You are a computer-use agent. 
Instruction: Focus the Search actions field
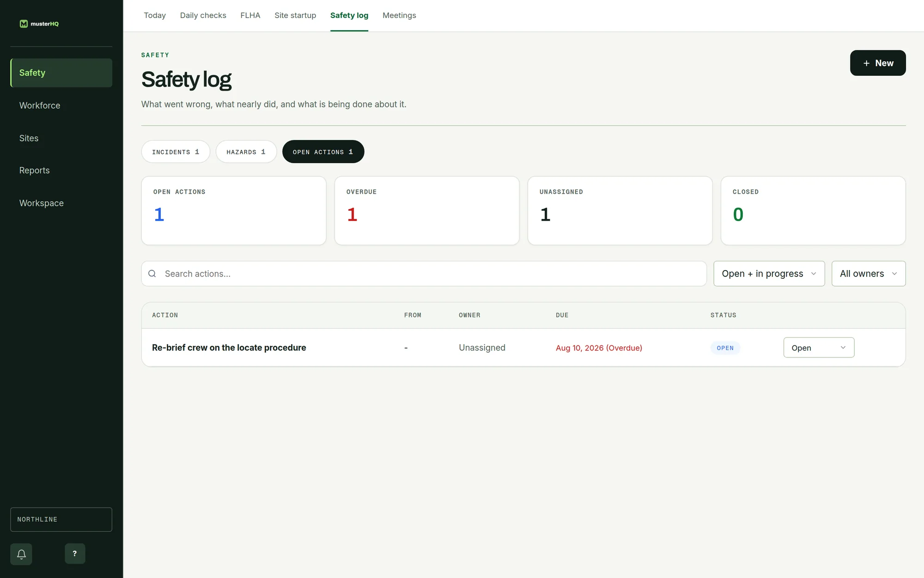tap(424, 274)
